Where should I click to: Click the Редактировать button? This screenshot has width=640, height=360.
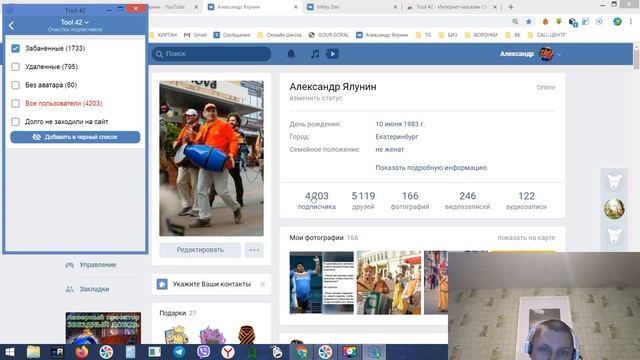click(200, 250)
